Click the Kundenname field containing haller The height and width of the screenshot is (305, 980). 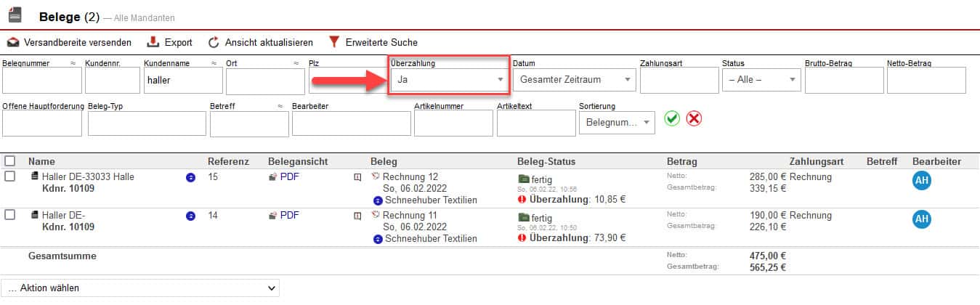point(182,81)
